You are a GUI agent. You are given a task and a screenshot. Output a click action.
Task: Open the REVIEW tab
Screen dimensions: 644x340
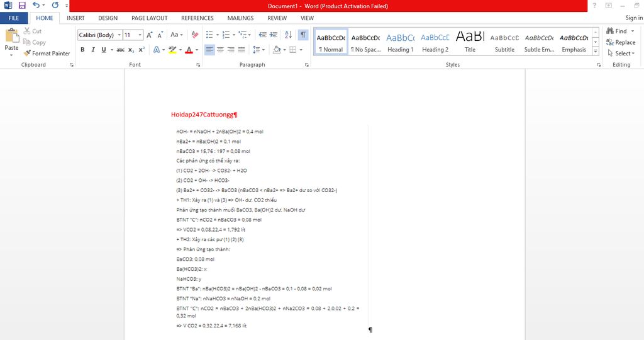pyautogui.click(x=277, y=18)
